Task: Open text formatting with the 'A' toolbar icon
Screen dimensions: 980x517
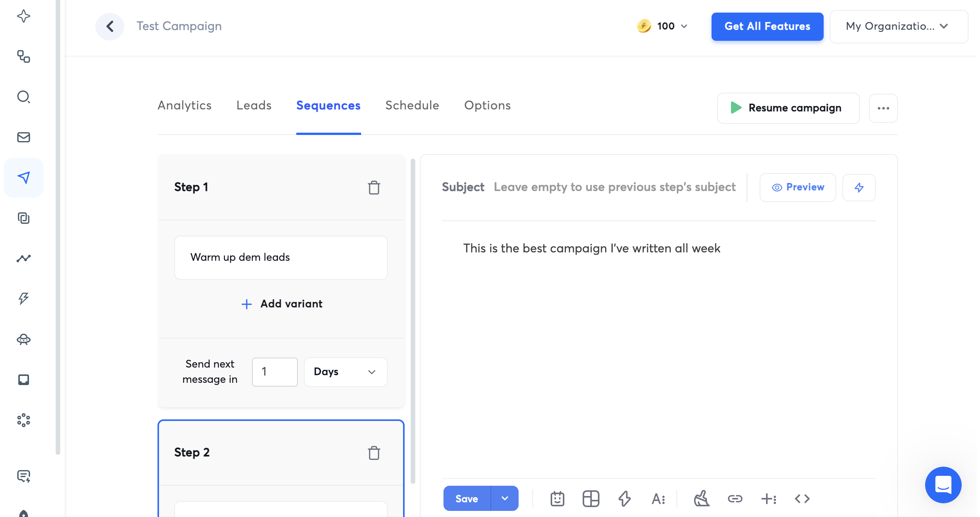Action: (x=658, y=498)
